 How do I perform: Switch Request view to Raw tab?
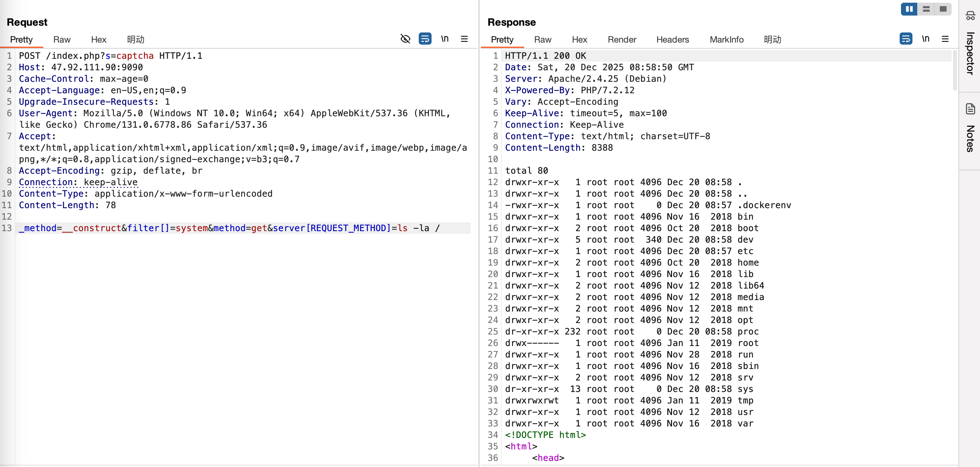click(x=62, y=40)
